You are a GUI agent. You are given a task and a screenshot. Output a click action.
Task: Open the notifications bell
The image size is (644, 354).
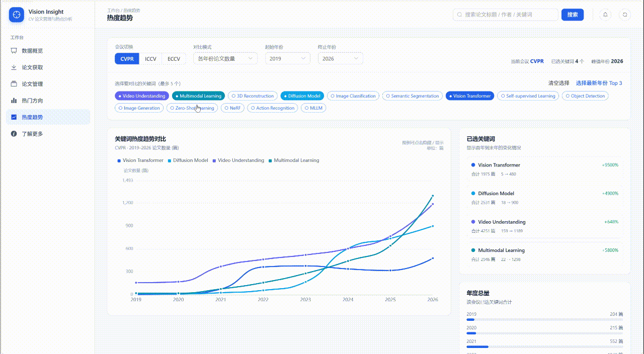point(606,15)
